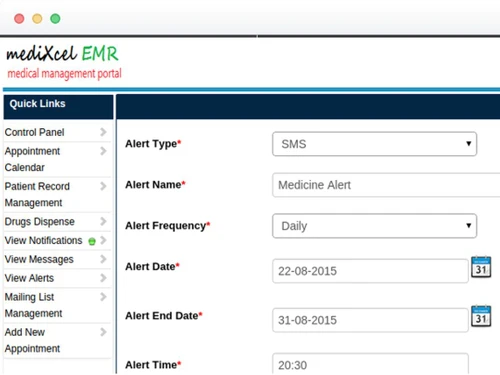Click View Alerts chevron arrow

pos(103,278)
